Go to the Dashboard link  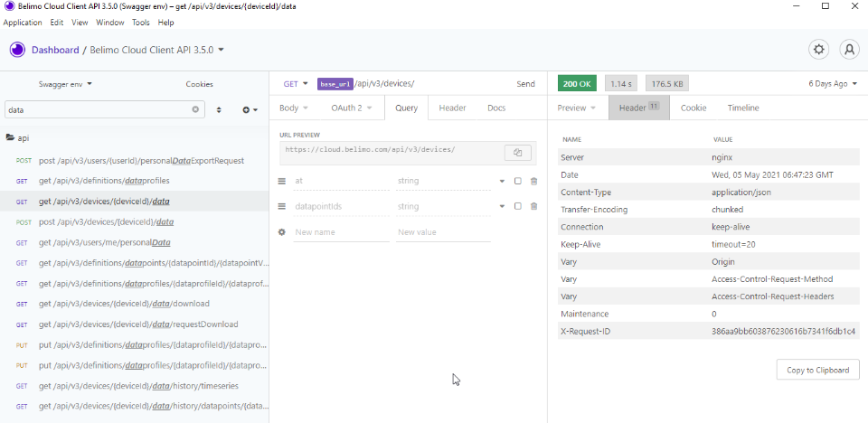pyautogui.click(x=55, y=50)
